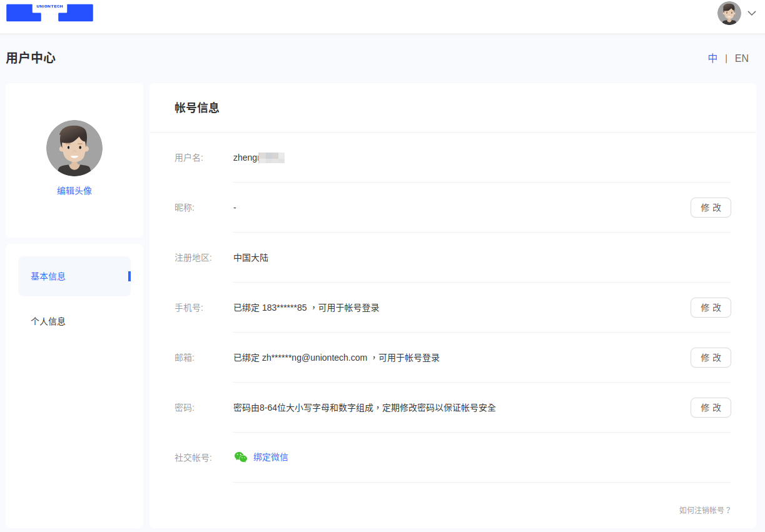765x532 pixels.
Task: Expand the account dropdown chevron
Action: (752, 13)
